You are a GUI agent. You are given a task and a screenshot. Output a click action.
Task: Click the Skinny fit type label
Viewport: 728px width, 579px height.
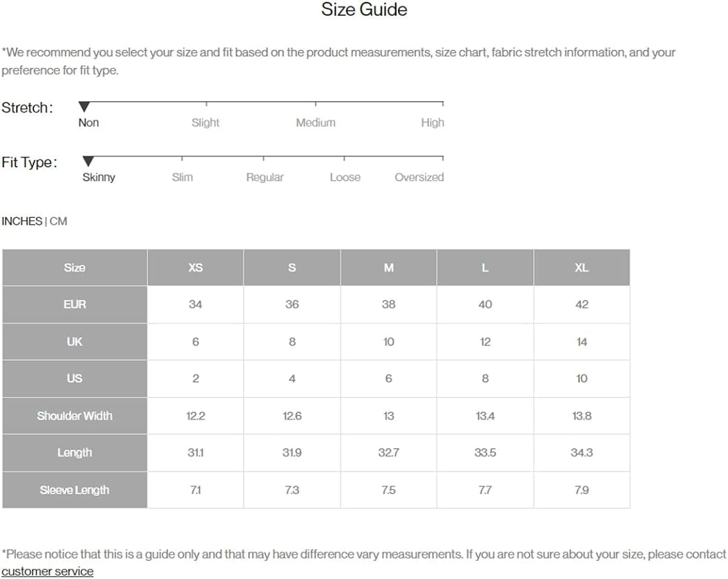point(99,177)
